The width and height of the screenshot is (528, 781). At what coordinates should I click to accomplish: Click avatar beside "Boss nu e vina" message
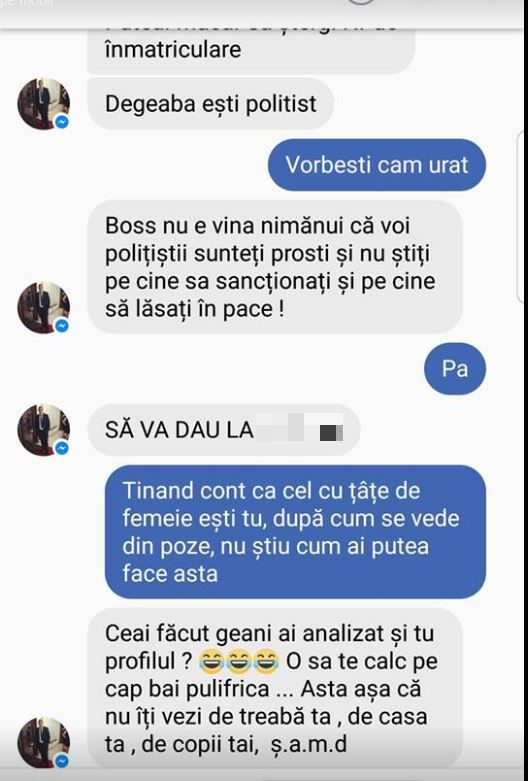coord(43,307)
